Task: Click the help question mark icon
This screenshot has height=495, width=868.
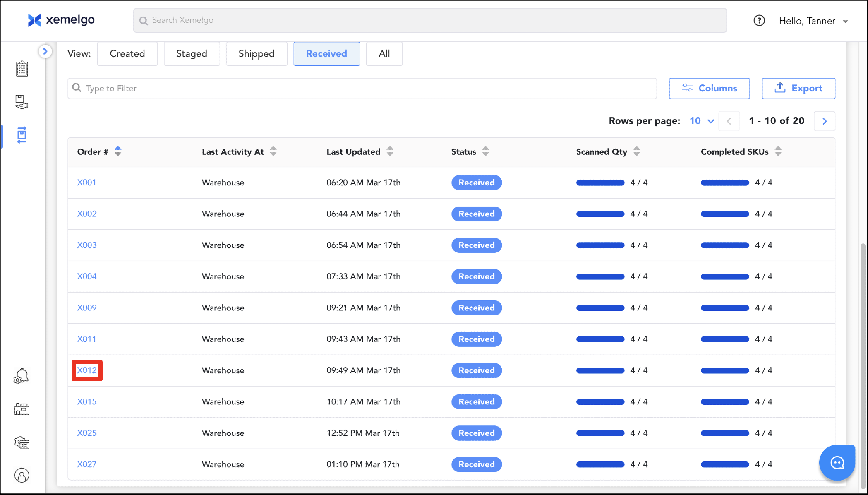Action: pos(759,20)
